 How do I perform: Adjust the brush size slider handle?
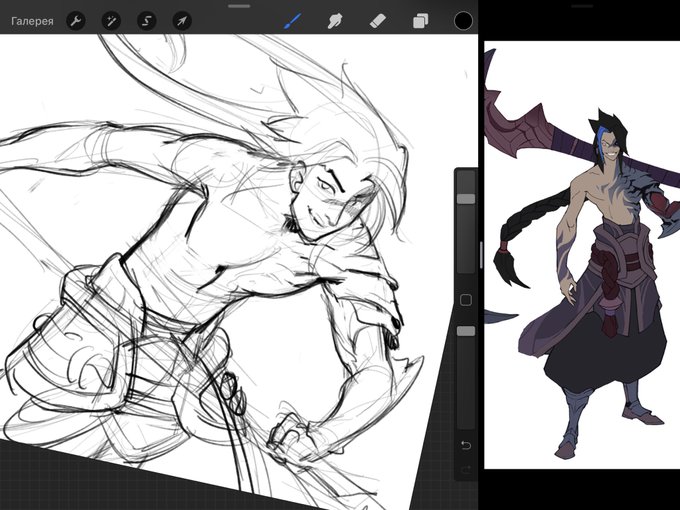pyautogui.click(x=466, y=199)
